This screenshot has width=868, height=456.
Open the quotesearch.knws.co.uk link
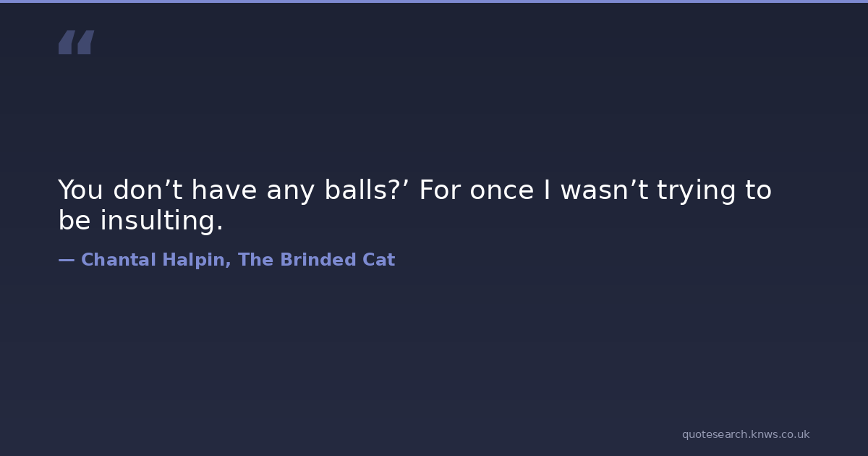[x=745, y=434]
